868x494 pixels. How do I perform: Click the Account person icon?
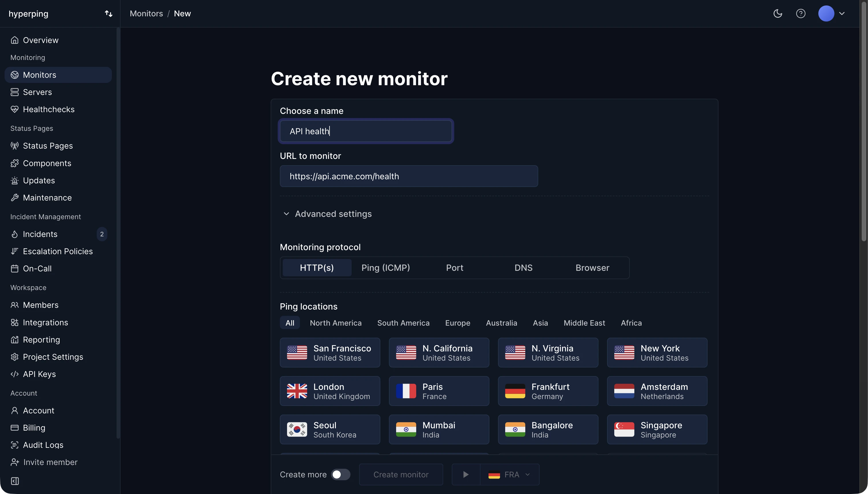(x=14, y=411)
